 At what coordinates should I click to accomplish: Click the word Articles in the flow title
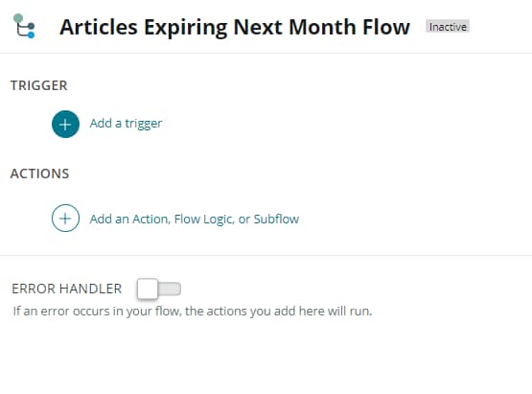pos(99,27)
